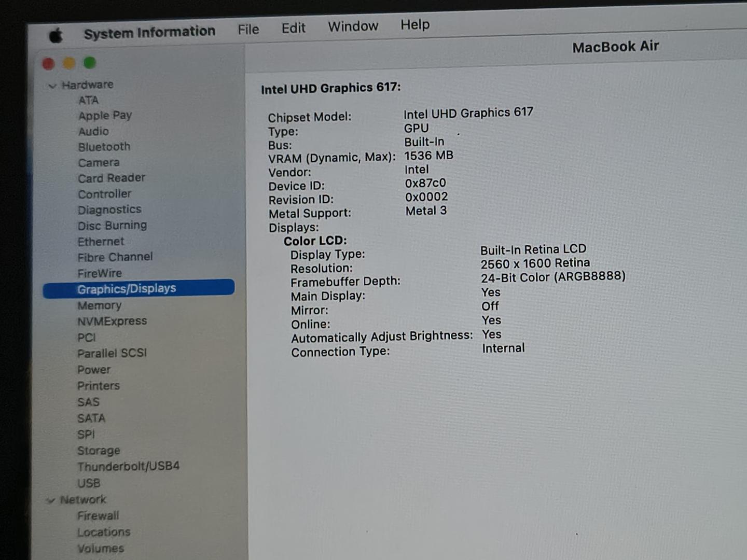Screen dimensions: 747x560
Task: Click the 'MacBook Air' window title
Action: (x=616, y=47)
